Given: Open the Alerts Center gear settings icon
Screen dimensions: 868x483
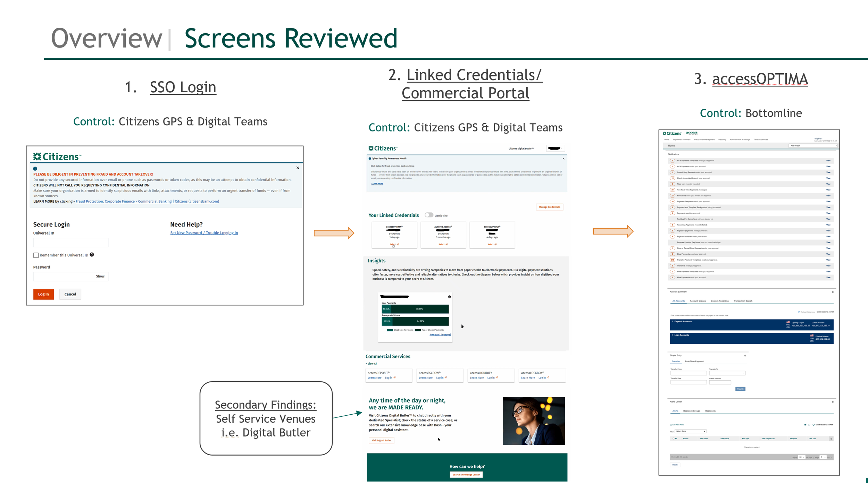Looking at the screenshot, I should (833, 402).
